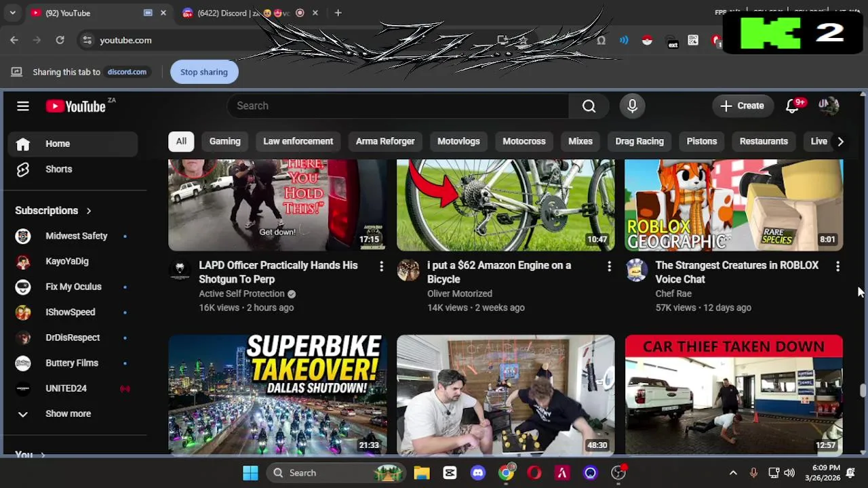Open Opera browser from taskbar

[x=534, y=473]
